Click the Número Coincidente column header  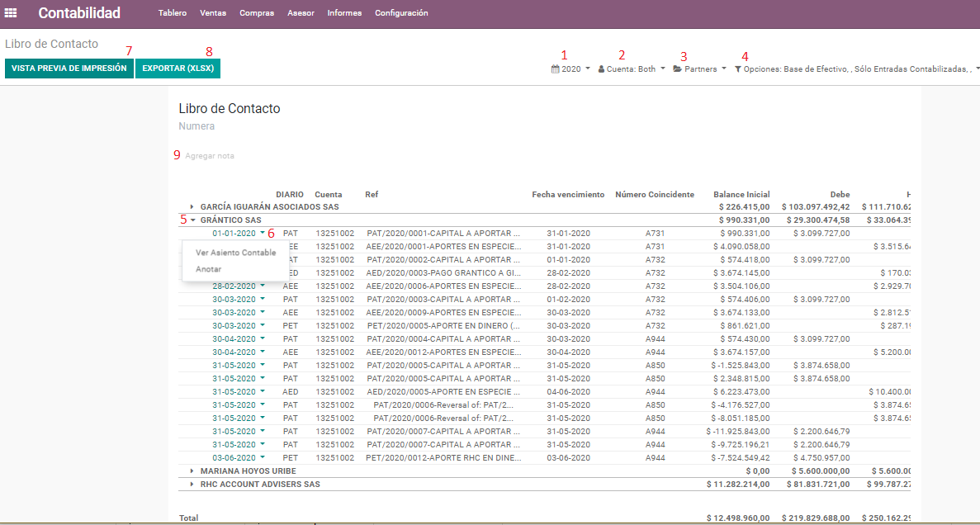click(655, 194)
